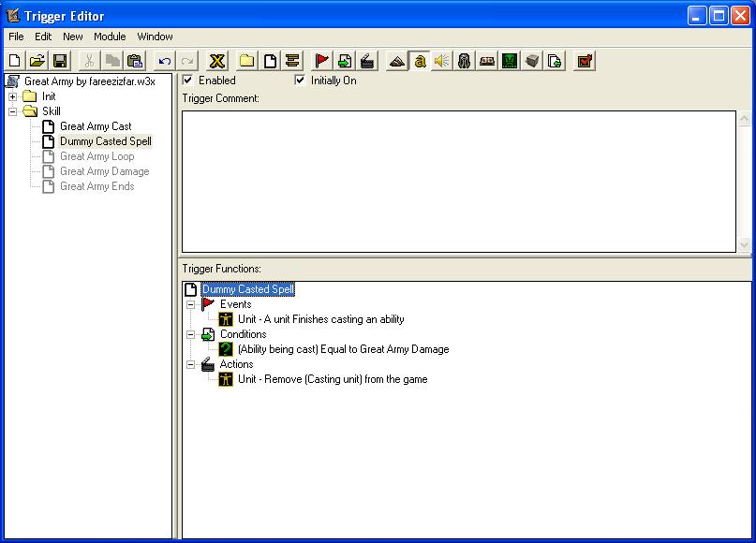Click the Copy toolbar icon
Image resolution: width=756 pixels, height=543 pixels.
(x=112, y=61)
